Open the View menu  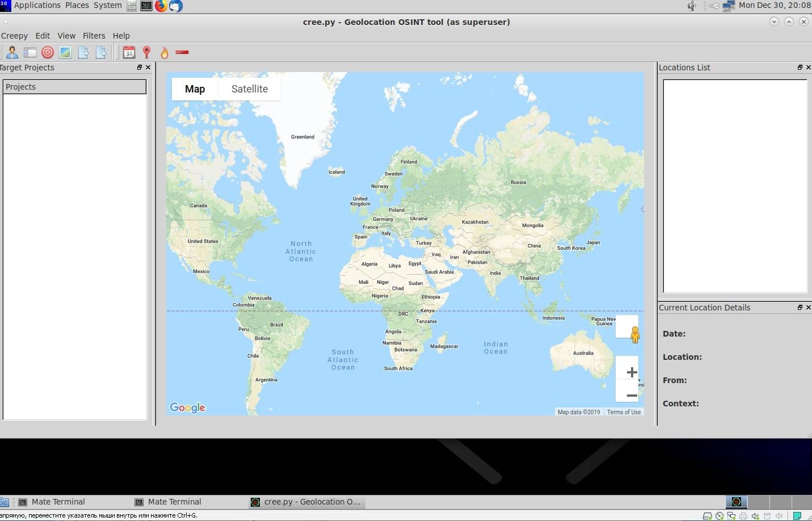(66, 36)
